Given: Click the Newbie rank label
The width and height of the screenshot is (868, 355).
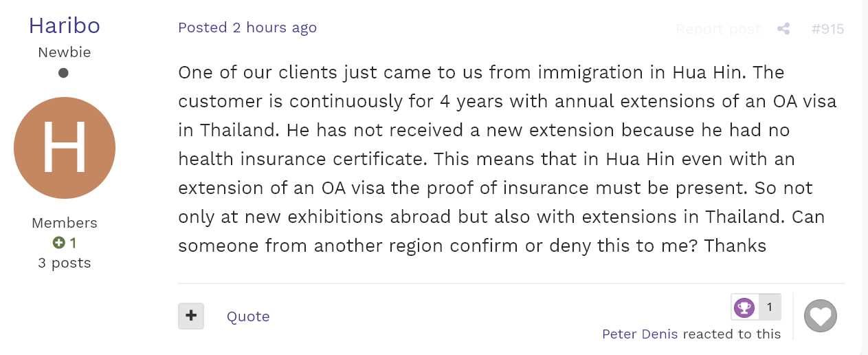Looking at the screenshot, I should click(x=65, y=52).
